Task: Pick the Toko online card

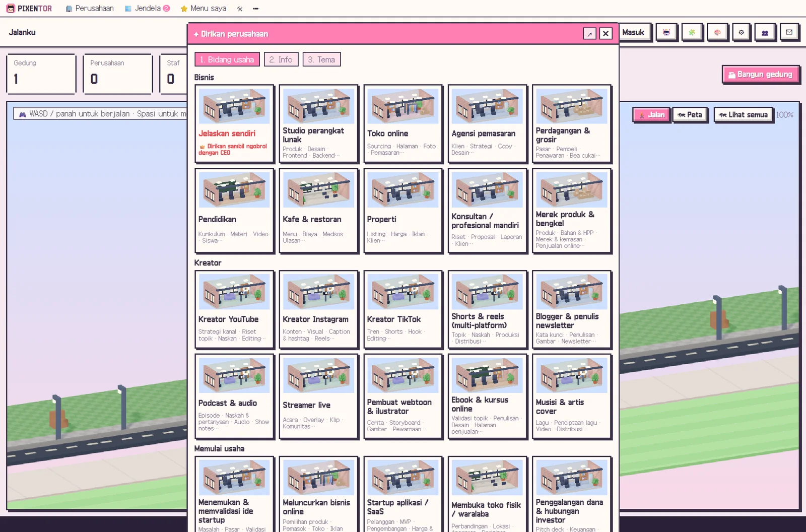Action: tap(403, 123)
